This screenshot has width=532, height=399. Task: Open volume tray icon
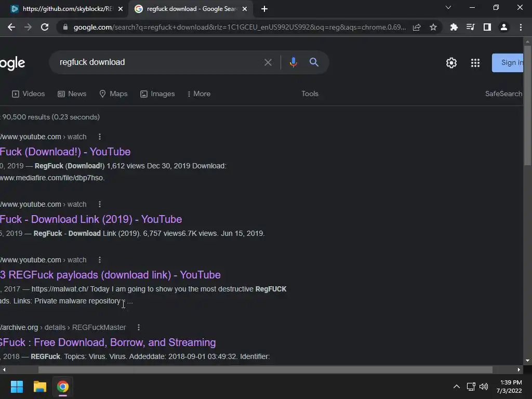click(484, 387)
